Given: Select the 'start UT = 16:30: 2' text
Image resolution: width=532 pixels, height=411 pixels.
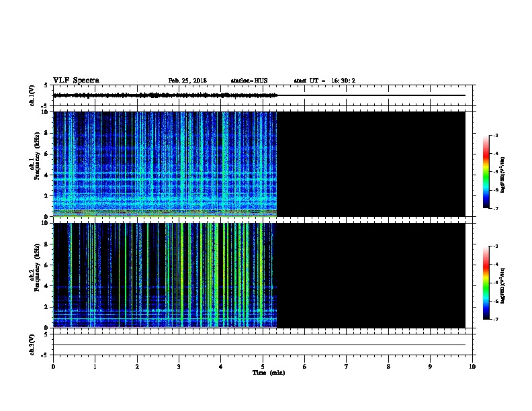Looking at the screenshot, I should 324,81.
